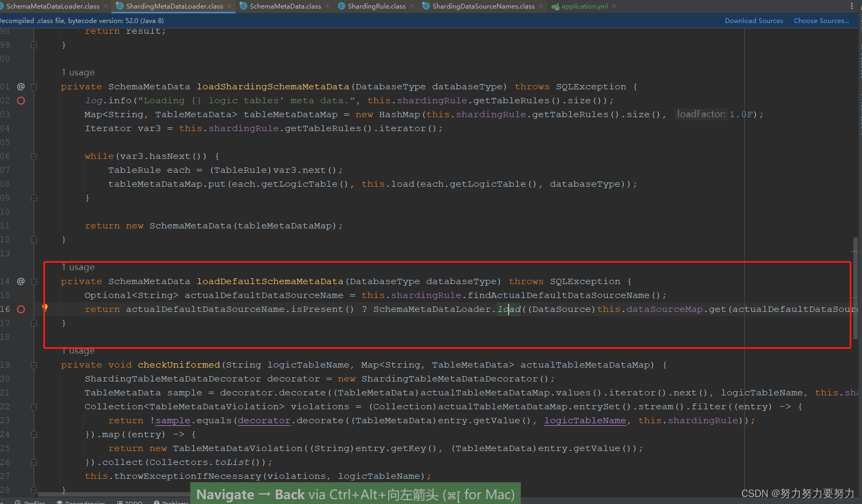Close the ShardingDataSourceNames.class tab
This screenshot has width=862, height=504.
pos(541,6)
